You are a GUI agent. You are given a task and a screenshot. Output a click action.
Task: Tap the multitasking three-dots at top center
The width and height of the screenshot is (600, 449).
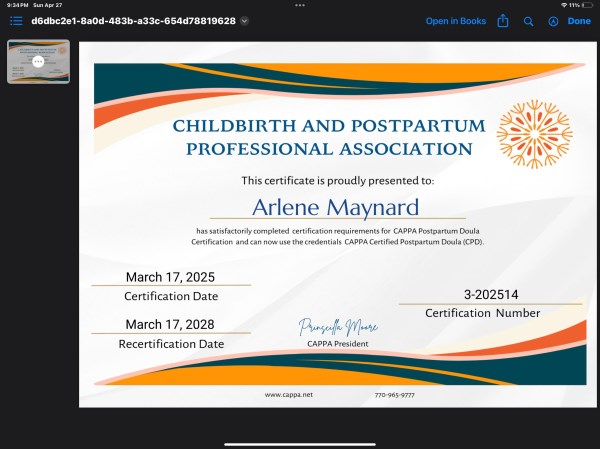point(300,5)
